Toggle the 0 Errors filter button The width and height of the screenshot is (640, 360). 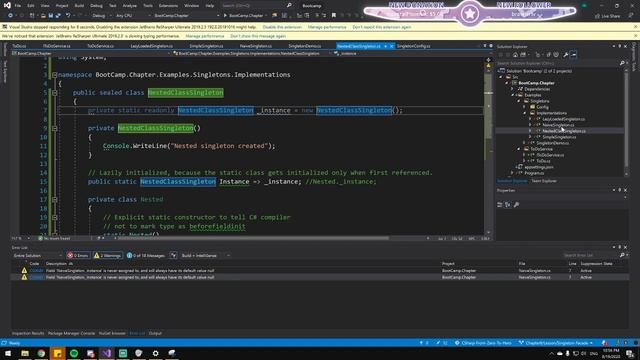tap(78, 256)
